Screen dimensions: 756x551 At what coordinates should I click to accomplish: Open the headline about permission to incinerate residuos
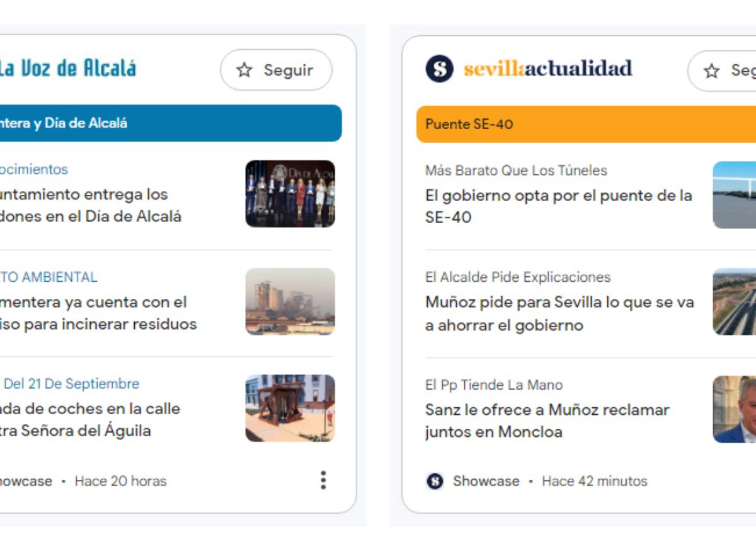tap(98, 313)
